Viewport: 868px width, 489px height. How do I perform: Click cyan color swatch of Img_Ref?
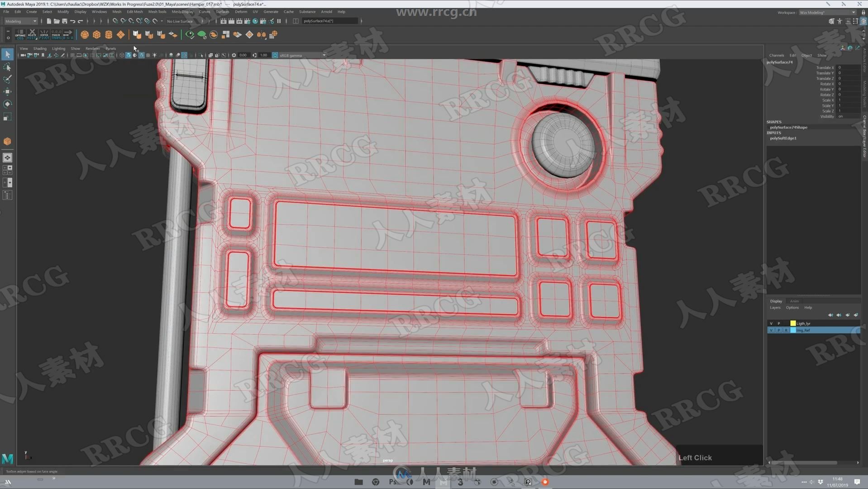793,330
